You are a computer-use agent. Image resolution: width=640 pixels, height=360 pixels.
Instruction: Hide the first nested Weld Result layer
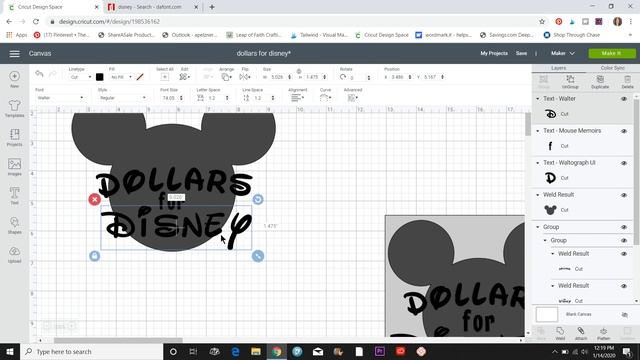pos(624,254)
